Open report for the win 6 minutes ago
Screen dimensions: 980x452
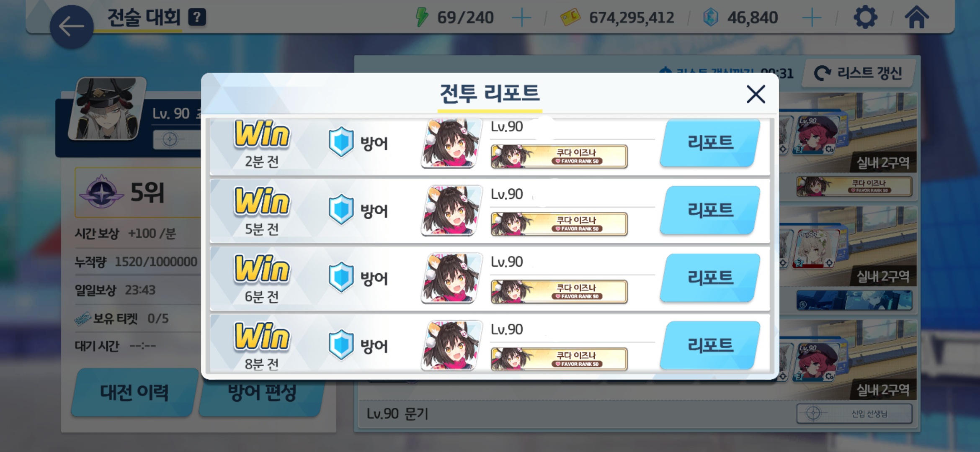(710, 278)
